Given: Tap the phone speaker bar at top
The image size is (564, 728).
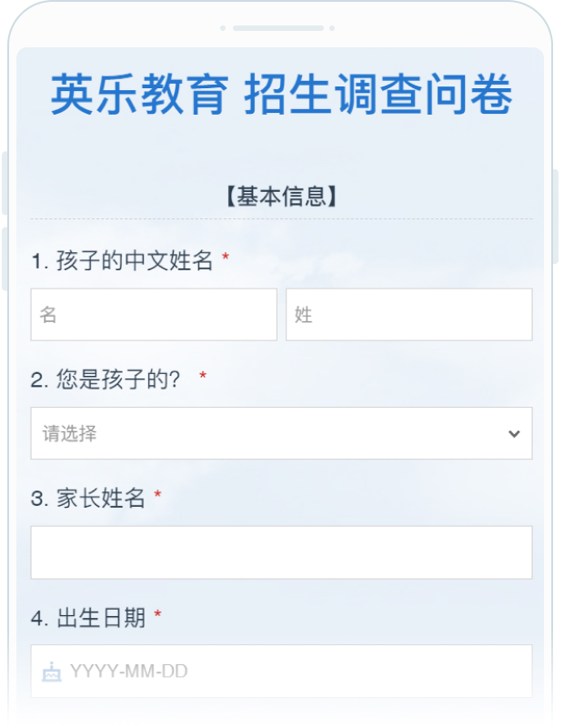Looking at the screenshot, I should (277, 28).
